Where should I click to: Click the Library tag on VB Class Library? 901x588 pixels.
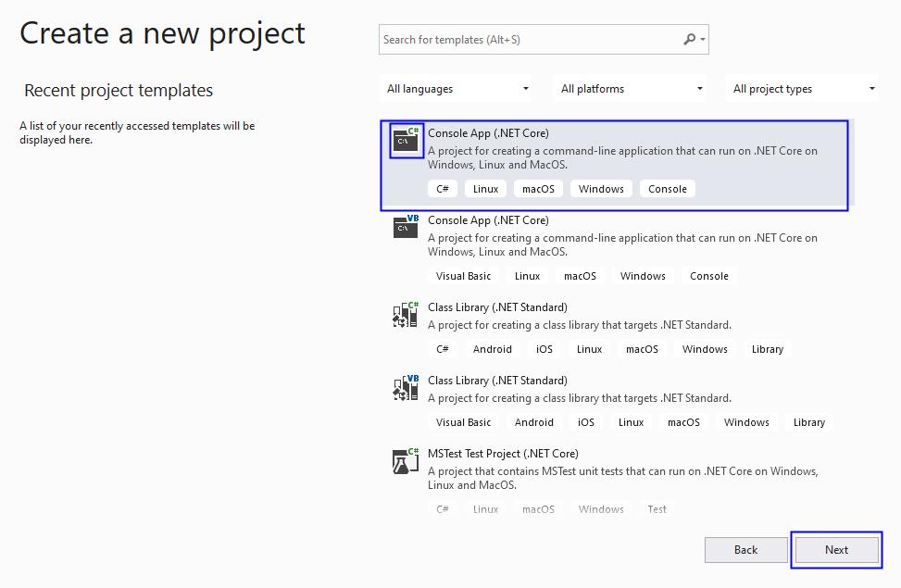pyautogui.click(x=808, y=422)
